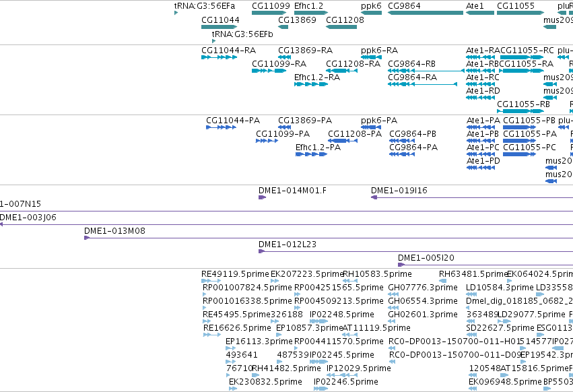Click transcript CG11099-RA label

(279, 64)
